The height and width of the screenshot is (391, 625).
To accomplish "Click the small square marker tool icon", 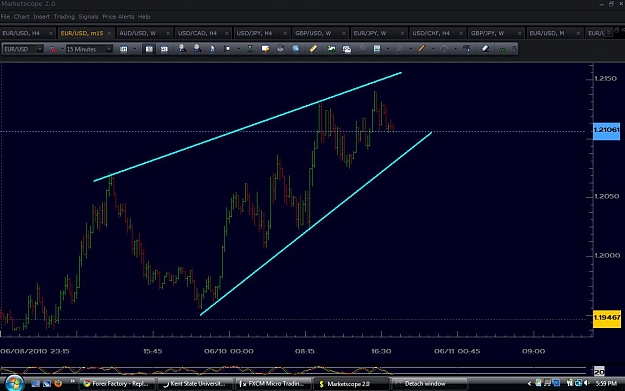I will [x=227, y=49].
